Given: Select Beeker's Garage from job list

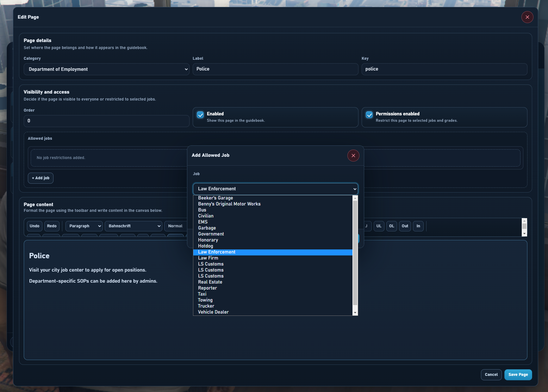Looking at the screenshot, I should point(273,198).
